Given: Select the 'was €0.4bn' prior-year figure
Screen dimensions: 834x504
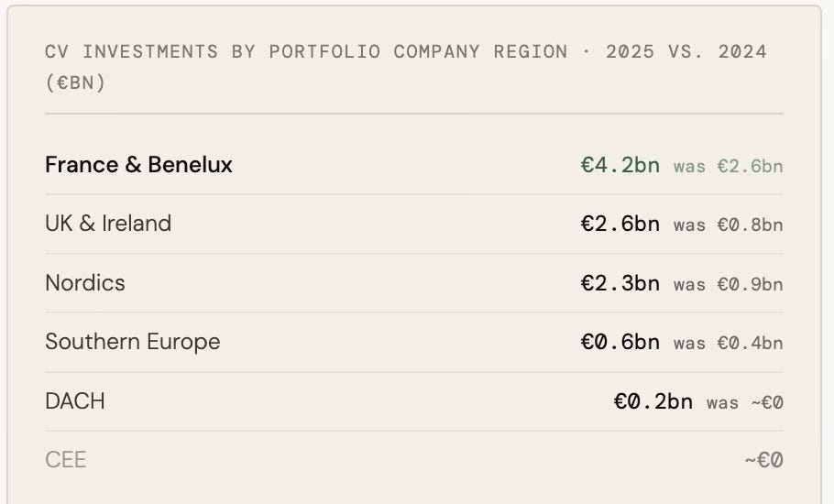Looking at the screenshot, I should click(x=729, y=343).
